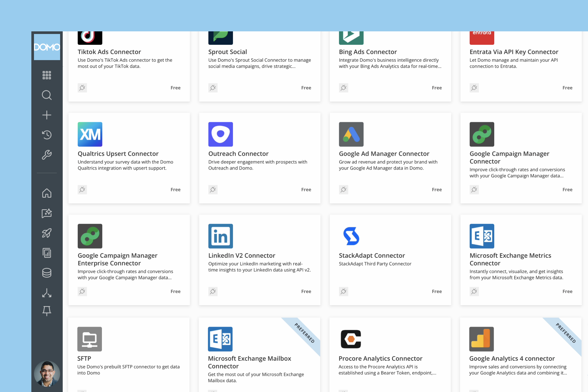Open Microsoft Exchange Mailbox Connector title
The height and width of the screenshot is (392, 588).
[x=250, y=362]
